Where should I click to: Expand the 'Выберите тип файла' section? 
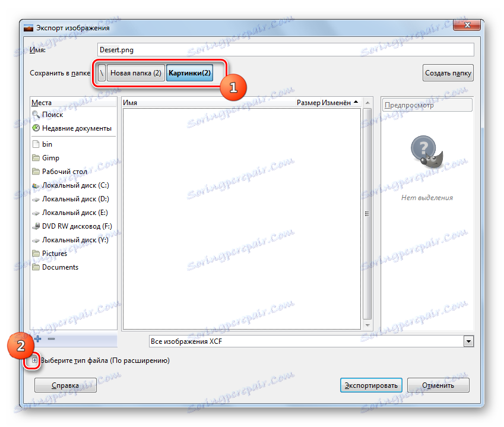(34, 360)
